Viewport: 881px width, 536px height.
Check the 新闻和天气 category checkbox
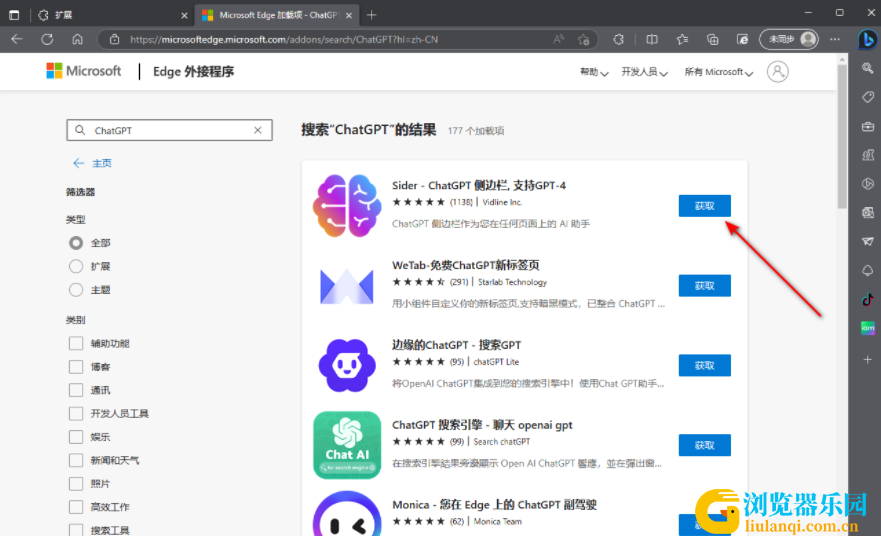[x=76, y=460]
